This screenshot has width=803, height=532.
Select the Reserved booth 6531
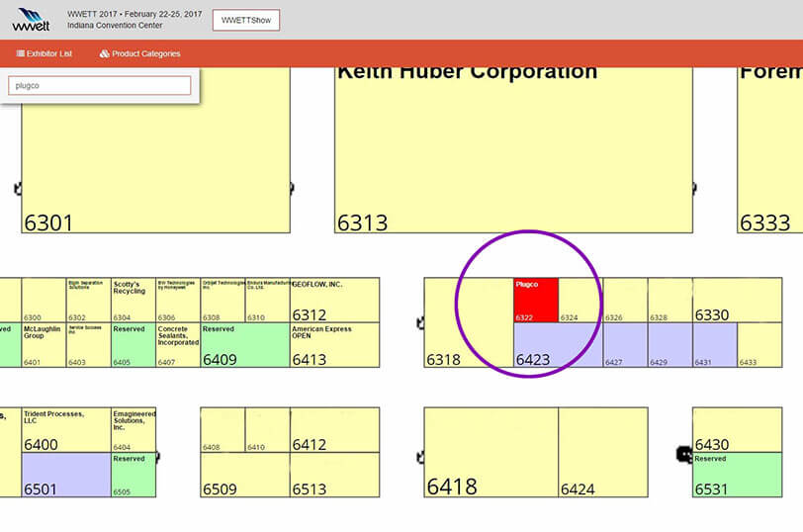737,475
